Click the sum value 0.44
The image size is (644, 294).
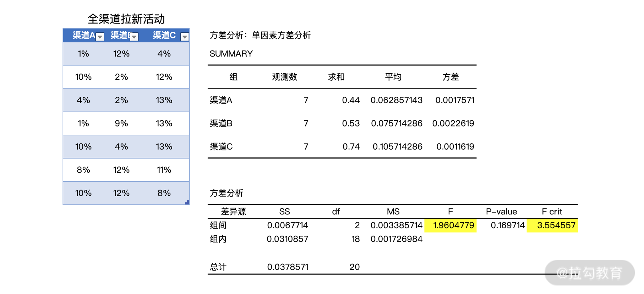(351, 100)
